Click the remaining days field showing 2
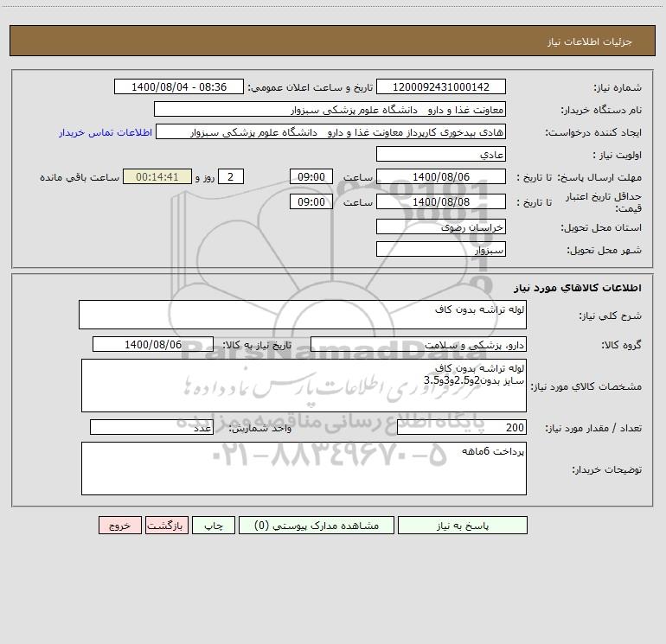Screen dimensions: 666x644 [x=231, y=176]
